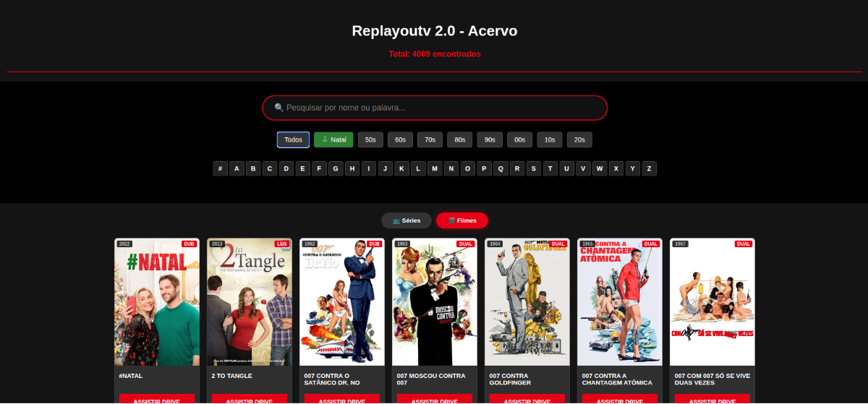This screenshot has width=868, height=404.
Task: Switch to the Séries tab
Action: pos(407,220)
